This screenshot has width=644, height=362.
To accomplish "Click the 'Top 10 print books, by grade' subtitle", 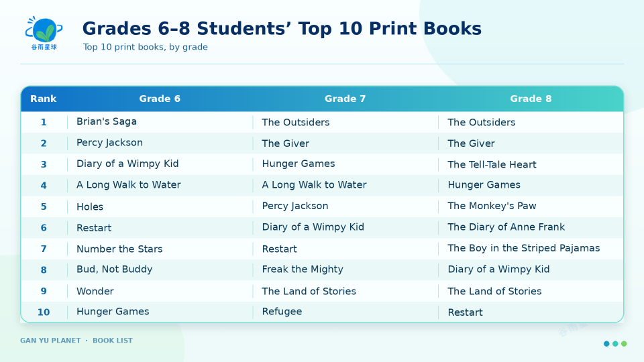I will pyautogui.click(x=146, y=47).
